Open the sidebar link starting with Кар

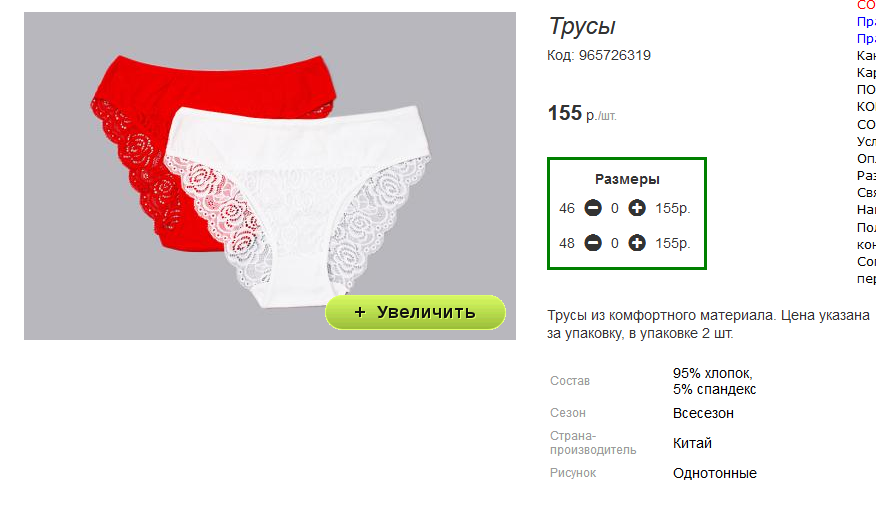pos(867,73)
